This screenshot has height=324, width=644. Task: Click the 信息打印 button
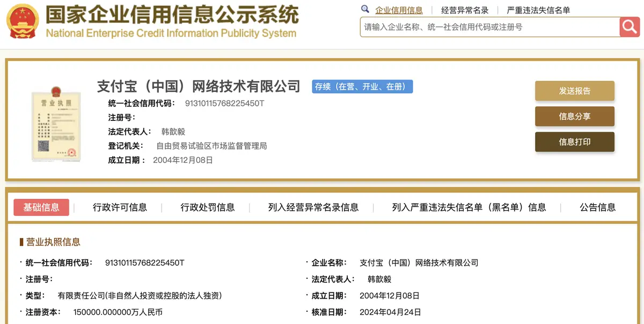coord(574,142)
